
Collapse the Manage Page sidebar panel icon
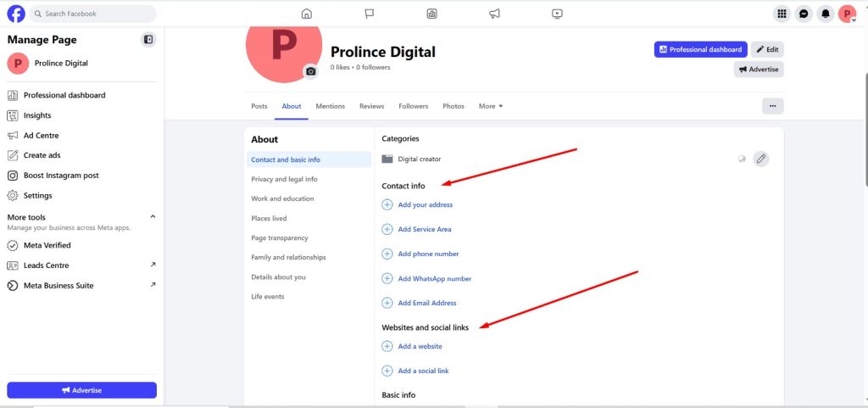click(148, 39)
